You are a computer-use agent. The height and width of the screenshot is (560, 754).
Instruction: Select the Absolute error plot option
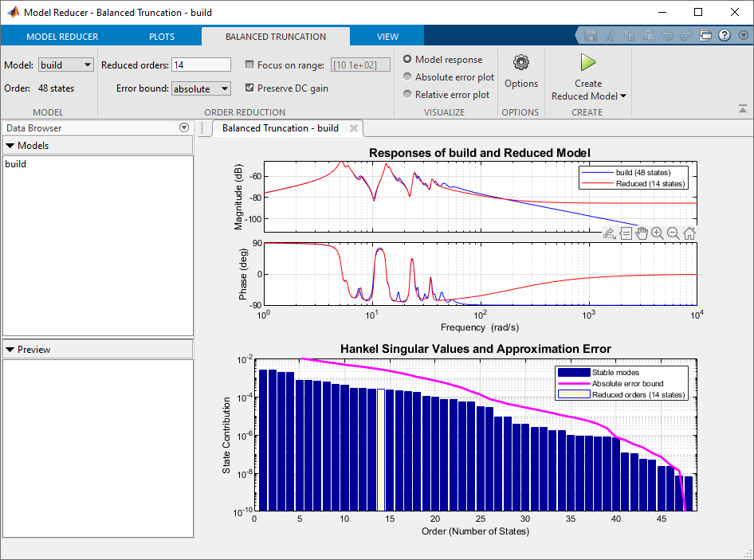coord(407,77)
